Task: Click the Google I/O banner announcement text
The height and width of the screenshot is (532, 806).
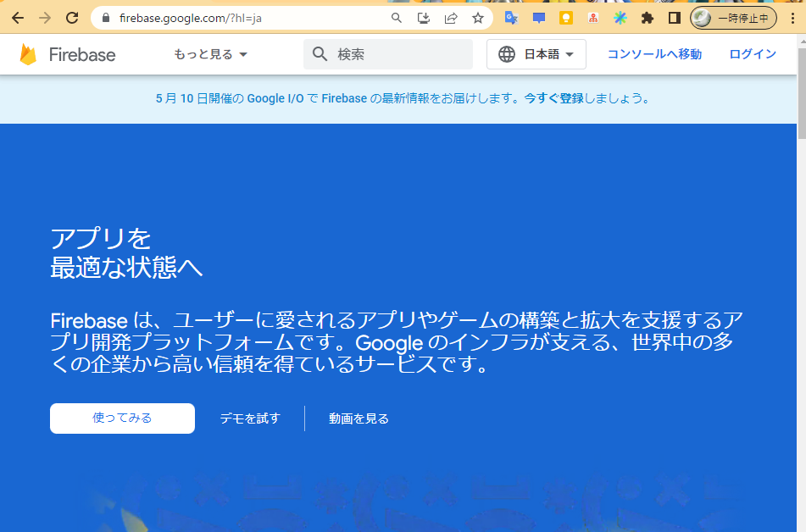Action: (403, 98)
